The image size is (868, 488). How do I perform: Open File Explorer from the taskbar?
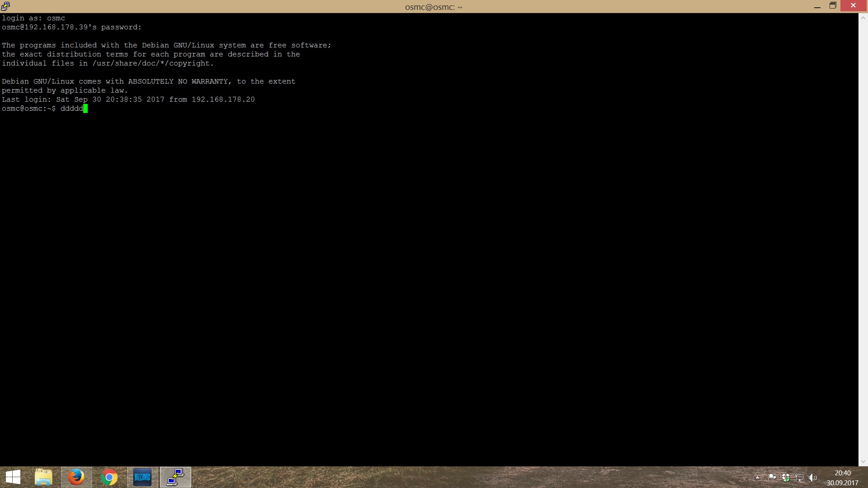(x=44, y=477)
